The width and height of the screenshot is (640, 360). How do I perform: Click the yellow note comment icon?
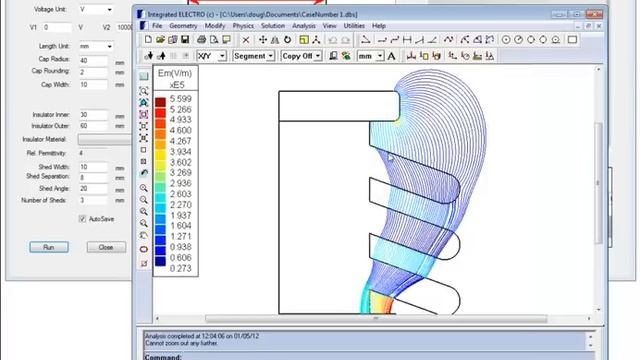click(x=226, y=40)
